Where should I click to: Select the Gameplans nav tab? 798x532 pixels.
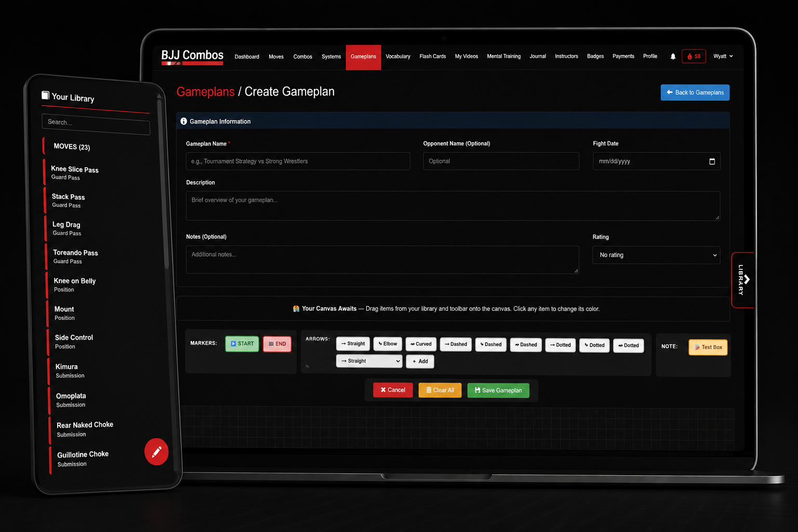[x=363, y=57]
